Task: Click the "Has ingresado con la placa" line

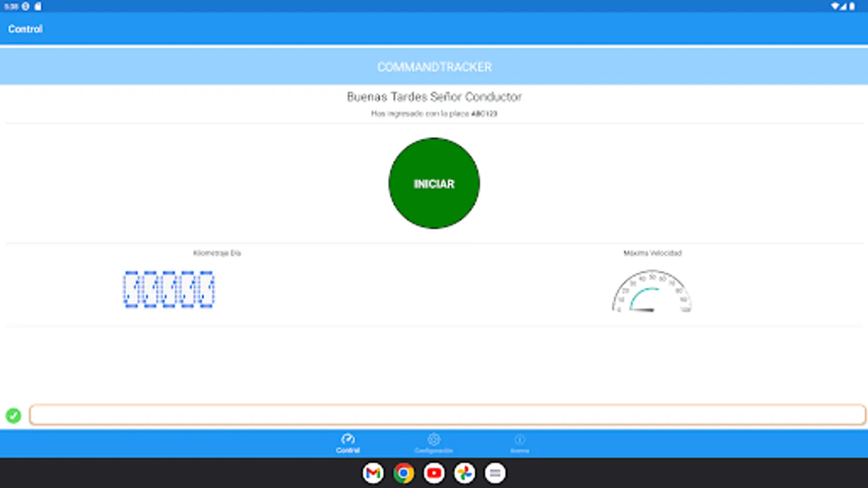Action: [434, 114]
